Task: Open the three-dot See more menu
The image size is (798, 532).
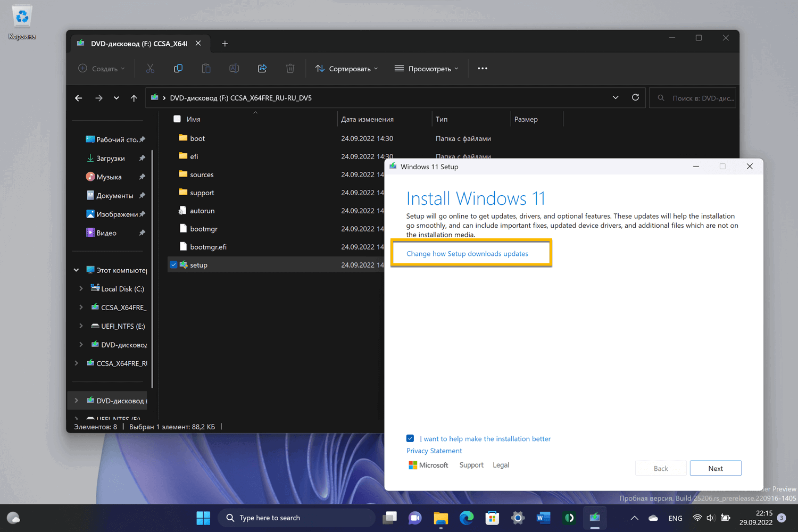Action: coord(483,69)
